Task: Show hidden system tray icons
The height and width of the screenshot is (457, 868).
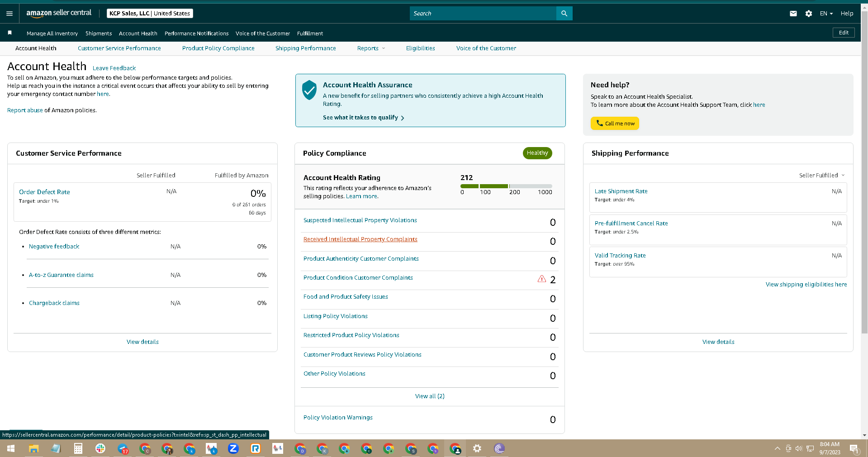Action: coord(778,448)
